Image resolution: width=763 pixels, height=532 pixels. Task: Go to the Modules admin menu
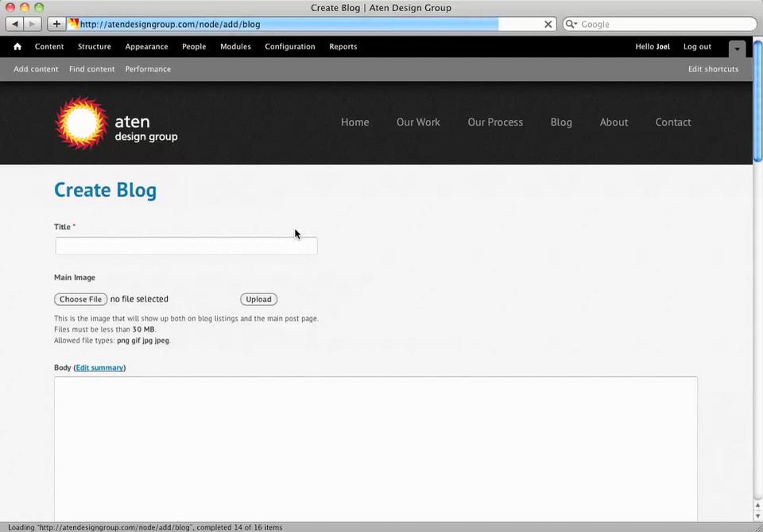click(x=235, y=46)
